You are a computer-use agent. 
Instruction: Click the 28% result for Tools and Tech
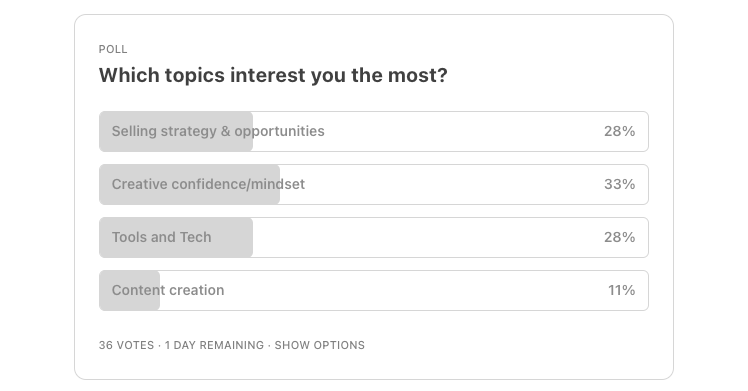(x=619, y=237)
